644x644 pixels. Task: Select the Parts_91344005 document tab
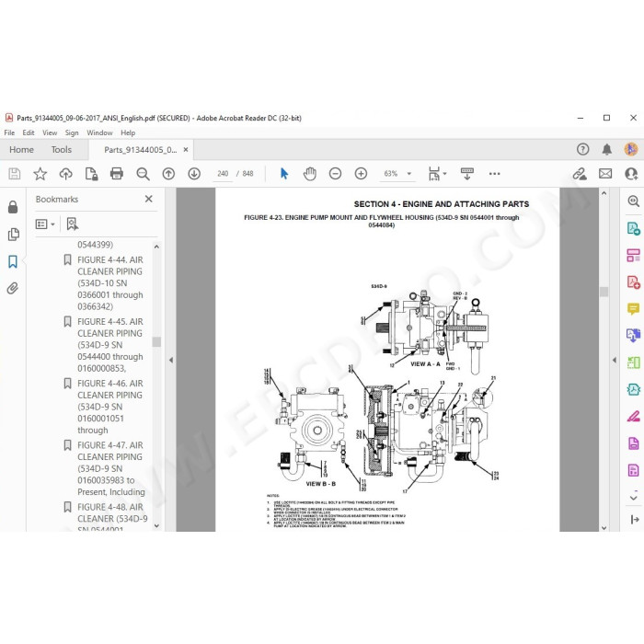(140, 149)
